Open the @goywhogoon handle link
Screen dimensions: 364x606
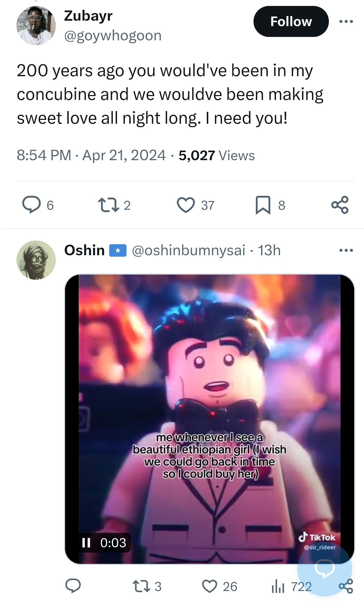pos(113,35)
